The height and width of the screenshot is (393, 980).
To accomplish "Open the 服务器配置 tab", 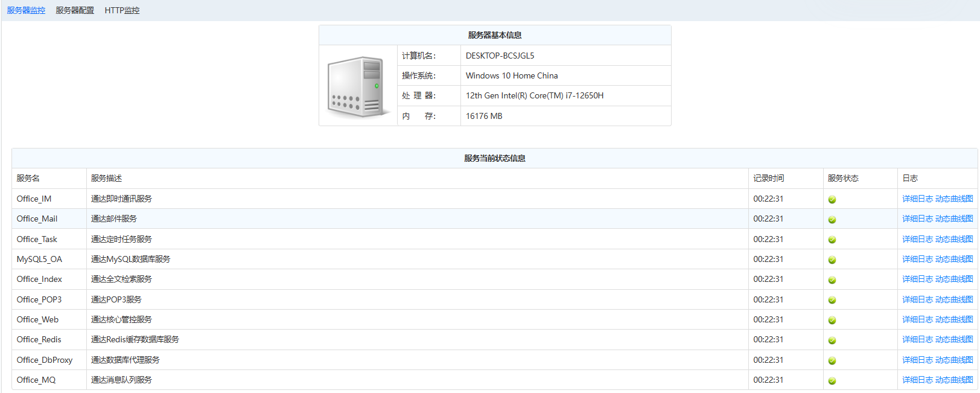I will pos(75,10).
